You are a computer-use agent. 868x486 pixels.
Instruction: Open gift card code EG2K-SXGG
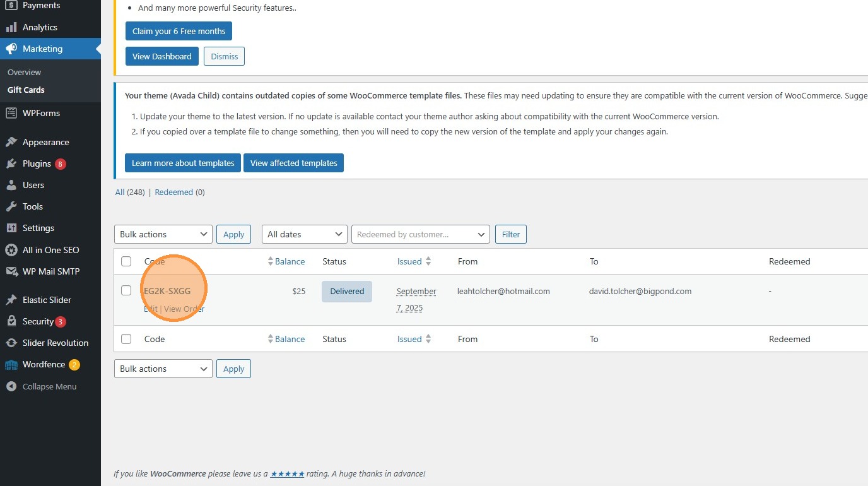167,291
